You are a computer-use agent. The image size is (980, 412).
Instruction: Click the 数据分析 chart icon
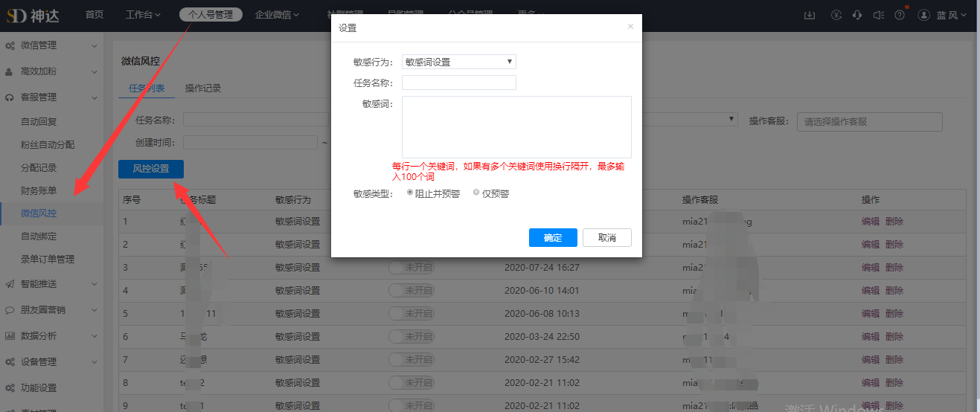(x=10, y=336)
